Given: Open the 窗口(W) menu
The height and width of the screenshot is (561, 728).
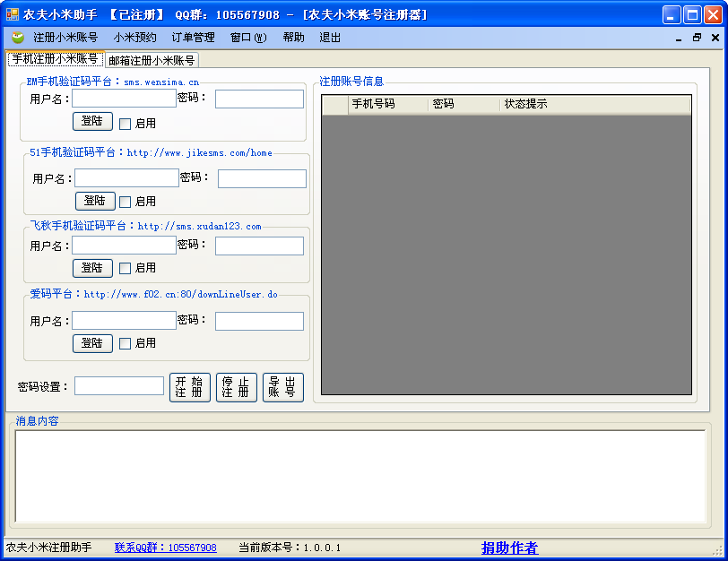Looking at the screenshot, I should 248,38.
